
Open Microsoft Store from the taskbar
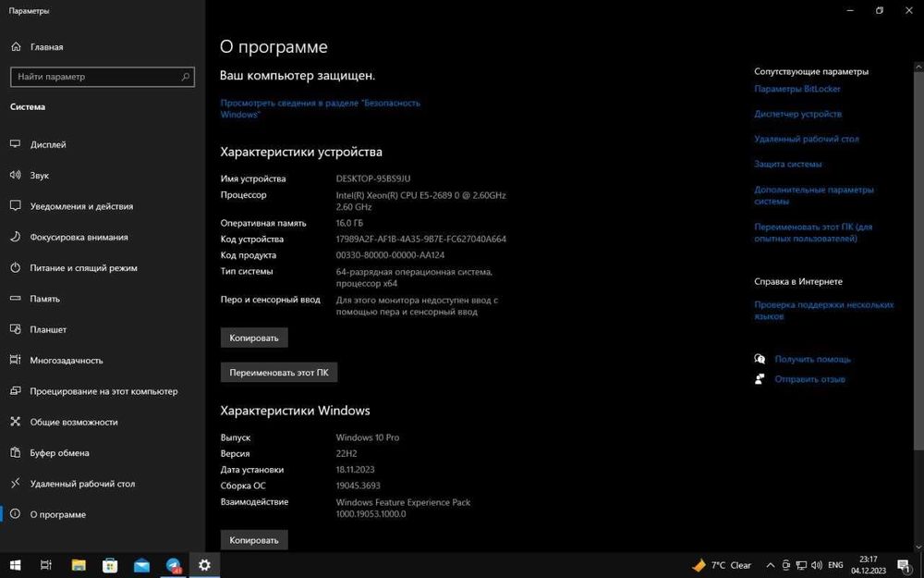110,565
